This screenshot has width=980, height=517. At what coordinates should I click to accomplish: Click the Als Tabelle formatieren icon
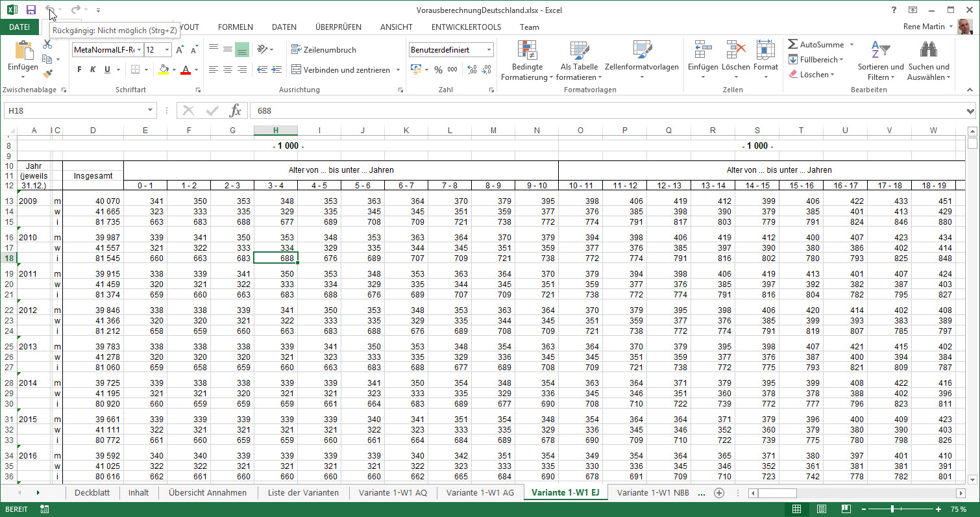pyautogui.click(x=578, y=51)
